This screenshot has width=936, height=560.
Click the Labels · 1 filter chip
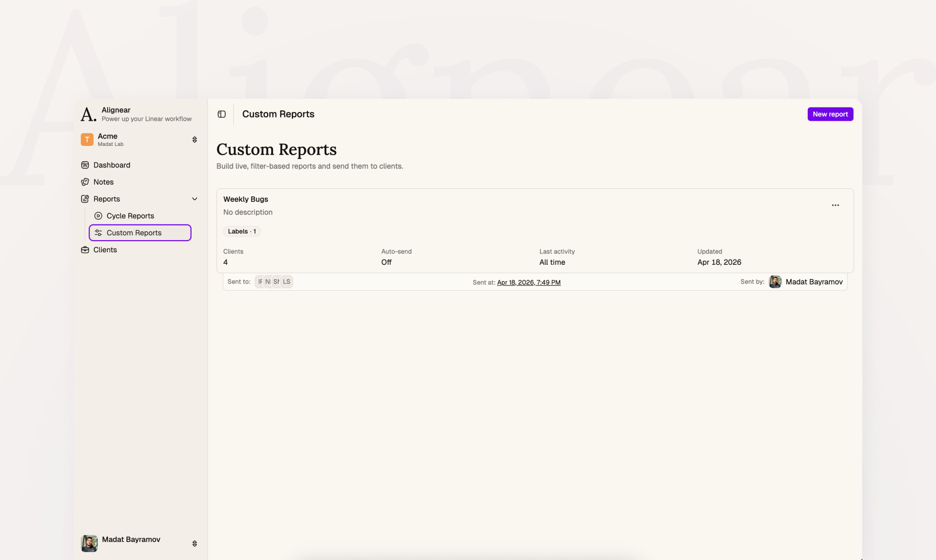pos(242,231)
